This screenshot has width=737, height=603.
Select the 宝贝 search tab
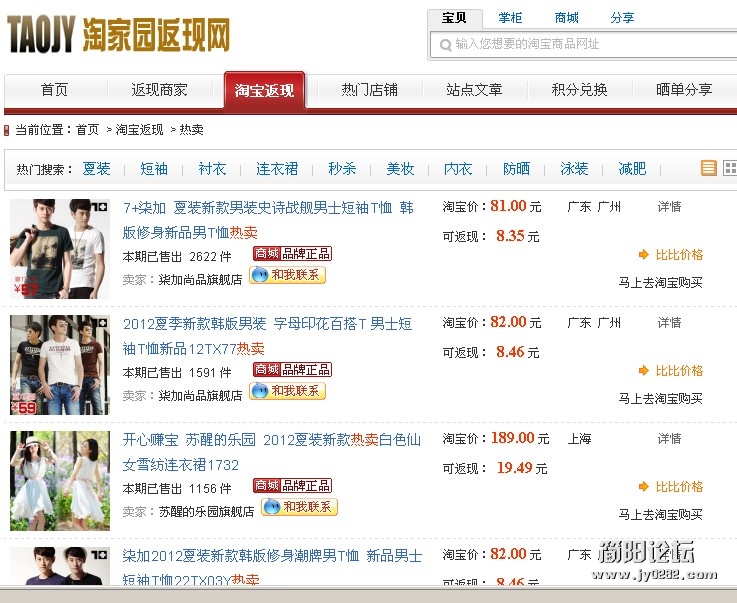455,18
